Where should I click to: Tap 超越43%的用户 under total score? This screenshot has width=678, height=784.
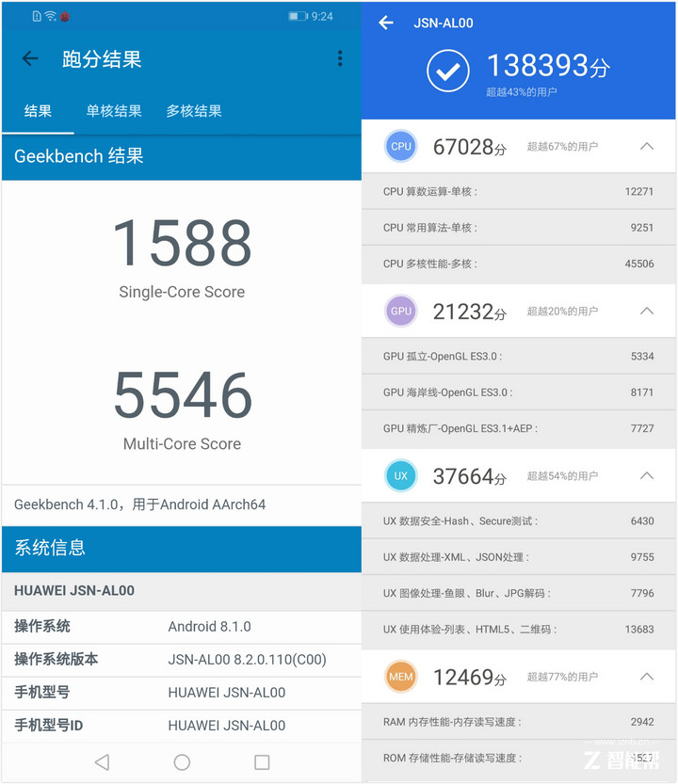pos(522,92)
